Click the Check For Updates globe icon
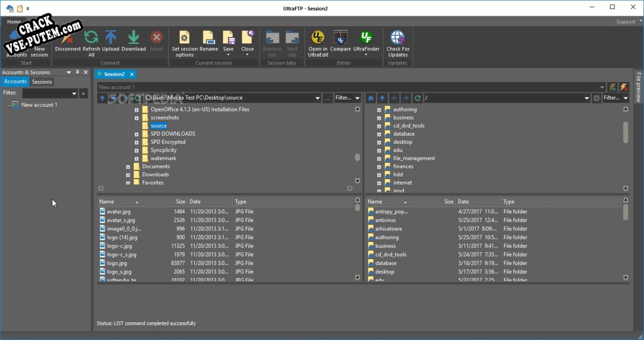The width and height of the screenshot is (644, 340). [398, 38]
